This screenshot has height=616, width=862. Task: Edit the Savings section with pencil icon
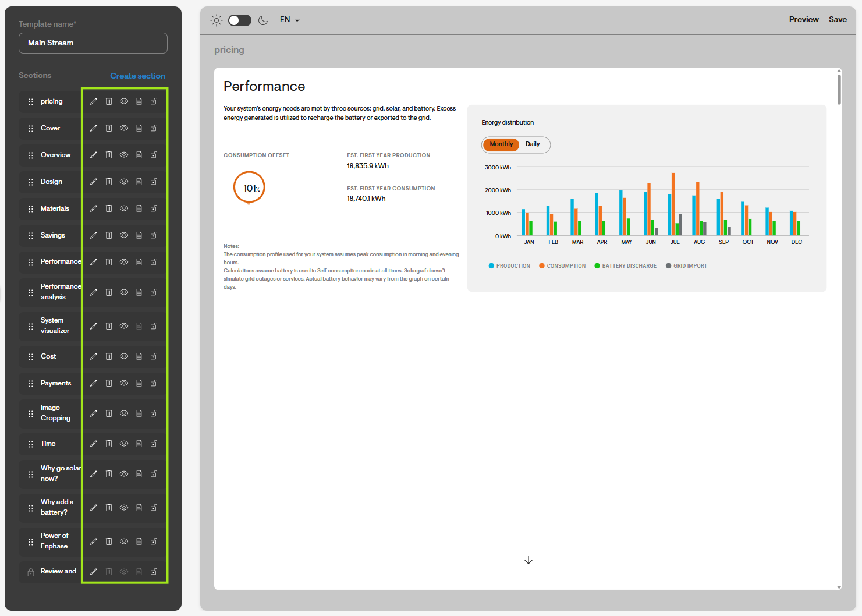pyautogui.click(x=93, y=235)
